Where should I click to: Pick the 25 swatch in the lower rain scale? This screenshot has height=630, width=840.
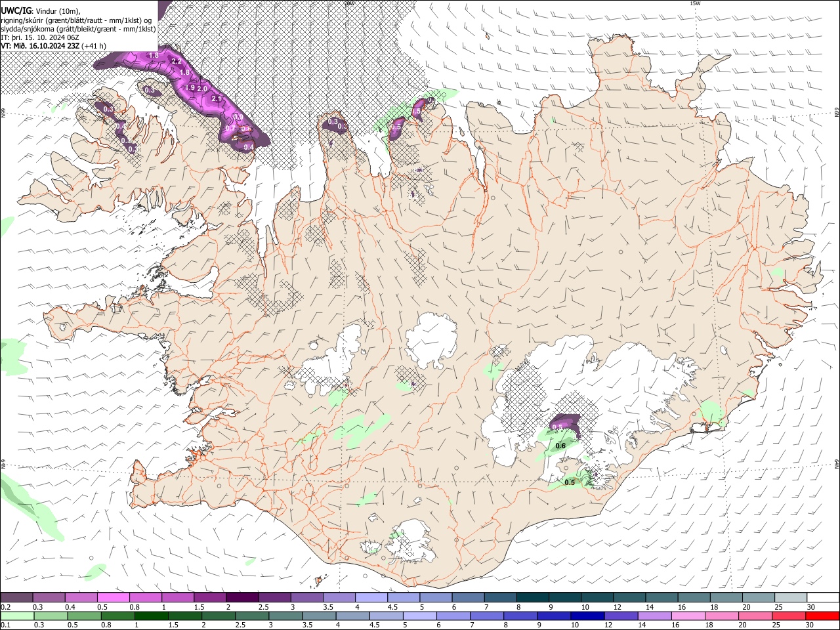789,616
